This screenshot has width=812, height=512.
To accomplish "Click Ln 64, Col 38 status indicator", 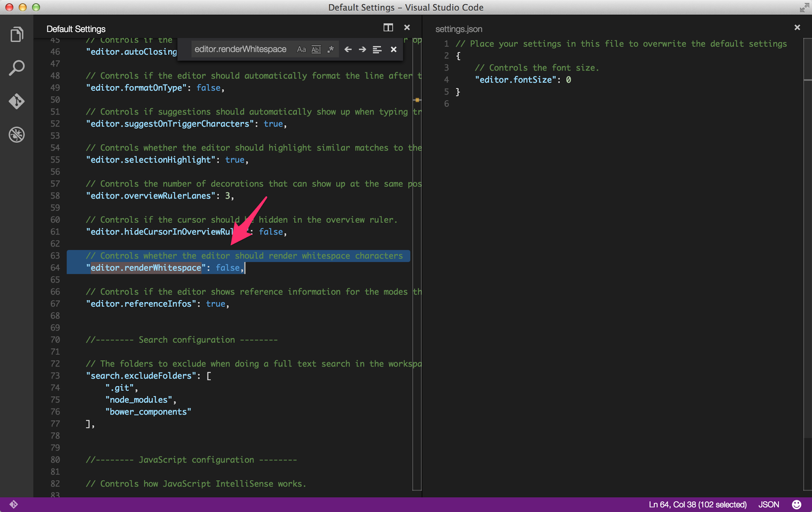I will pyautogui.click(x=697, y=504).
